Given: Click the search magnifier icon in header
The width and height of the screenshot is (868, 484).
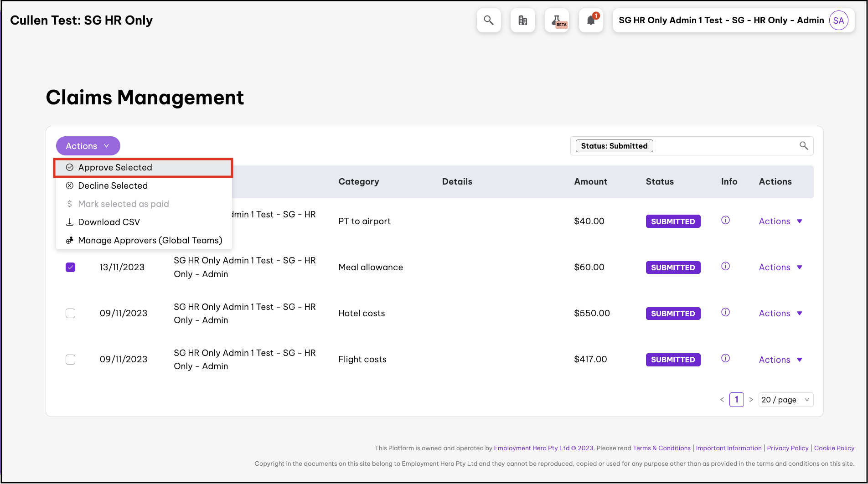Looking at the screenshot, I should 489,21.
